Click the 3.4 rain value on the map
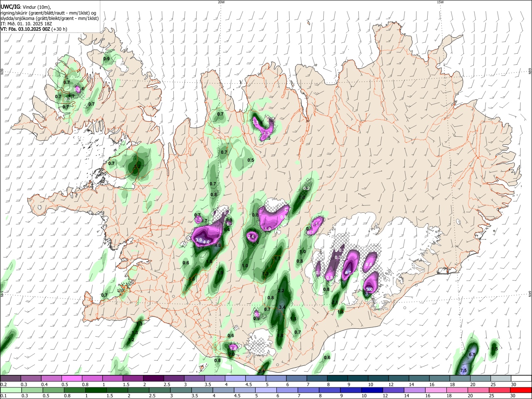Viewport: 532px width, 399px height. coord(282,307)
